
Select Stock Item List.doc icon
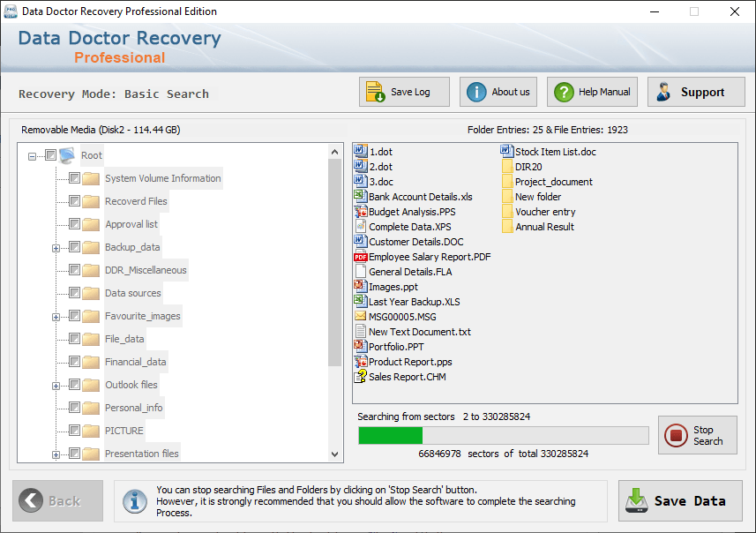[507, 152]
